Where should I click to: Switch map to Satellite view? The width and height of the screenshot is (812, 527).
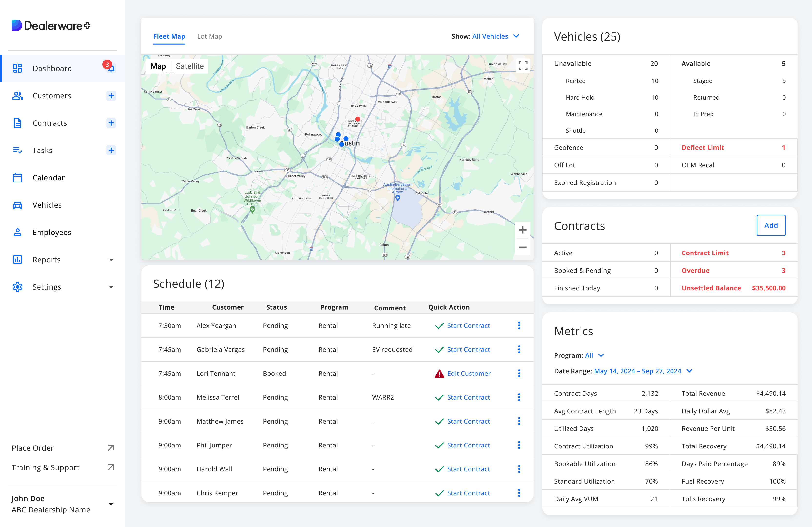click(x=190, y=66)
